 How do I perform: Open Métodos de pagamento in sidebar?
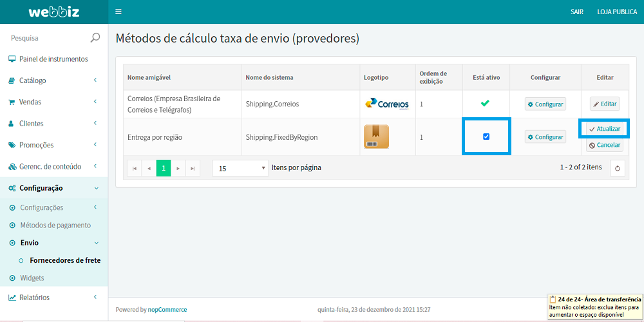click(x=55, y=225)
